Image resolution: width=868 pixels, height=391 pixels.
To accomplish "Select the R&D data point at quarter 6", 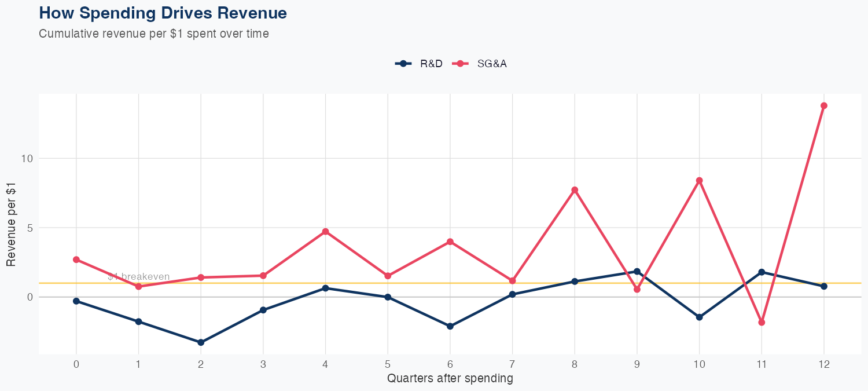I will [x=450, y=326].
